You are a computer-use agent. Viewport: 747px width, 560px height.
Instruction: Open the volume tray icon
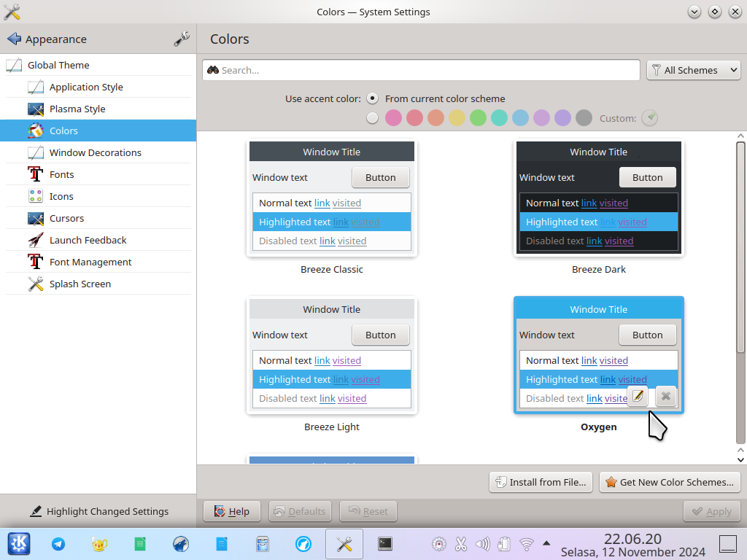483,544
